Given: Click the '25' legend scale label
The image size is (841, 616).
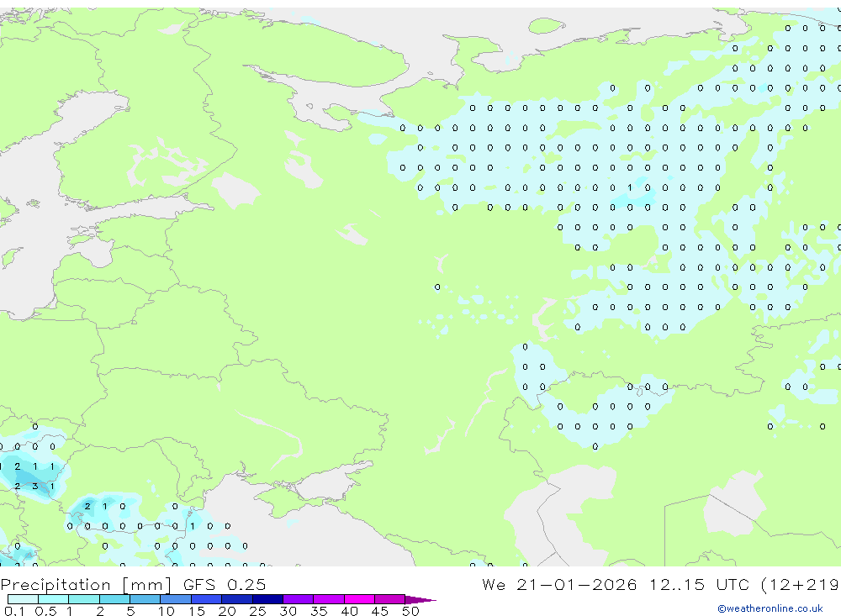Looking at the screenshot, I should [x=257, y=611].
